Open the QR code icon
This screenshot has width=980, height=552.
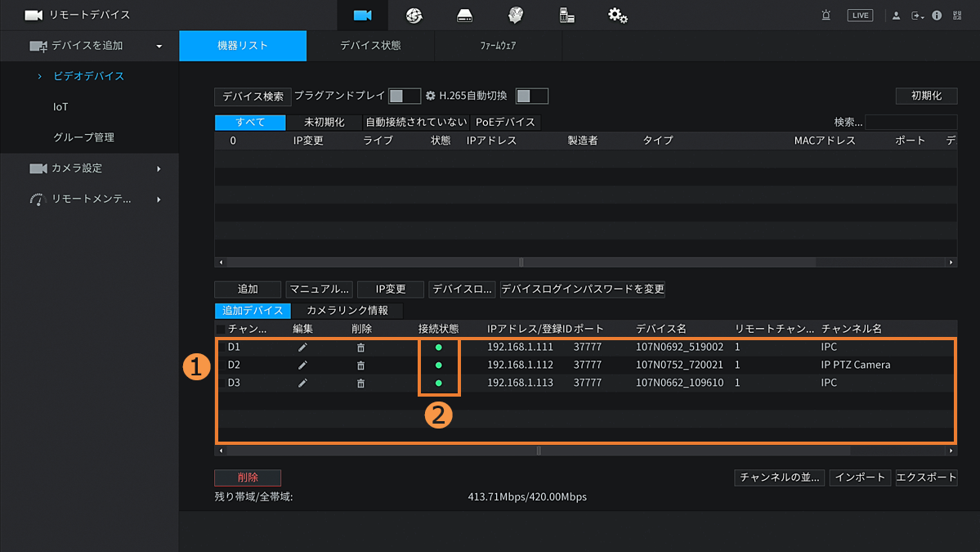957,16
